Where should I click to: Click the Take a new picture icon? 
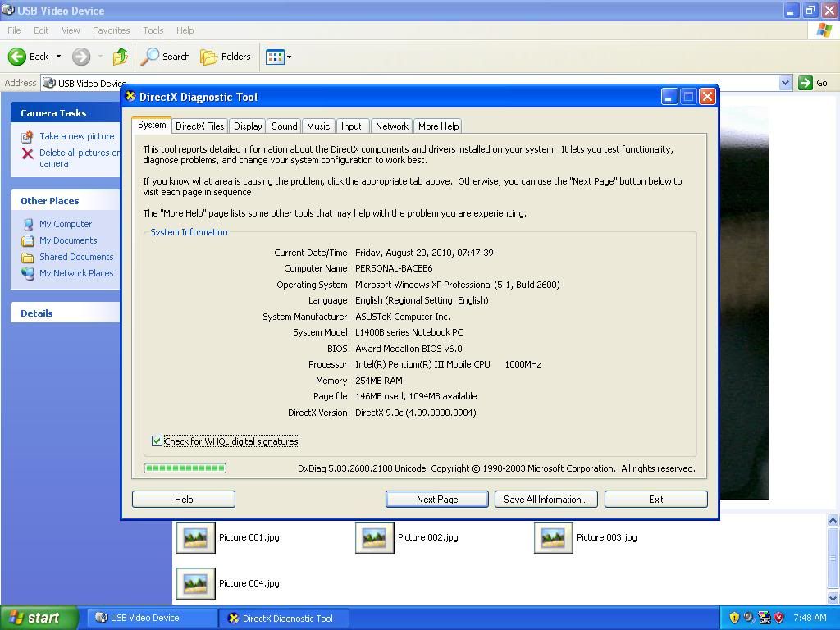coord(27,137)
